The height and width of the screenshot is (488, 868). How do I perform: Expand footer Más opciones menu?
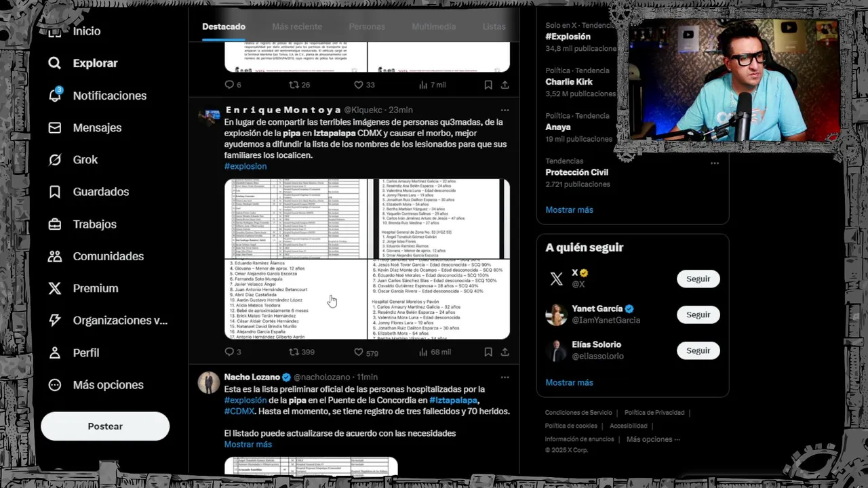654,439
